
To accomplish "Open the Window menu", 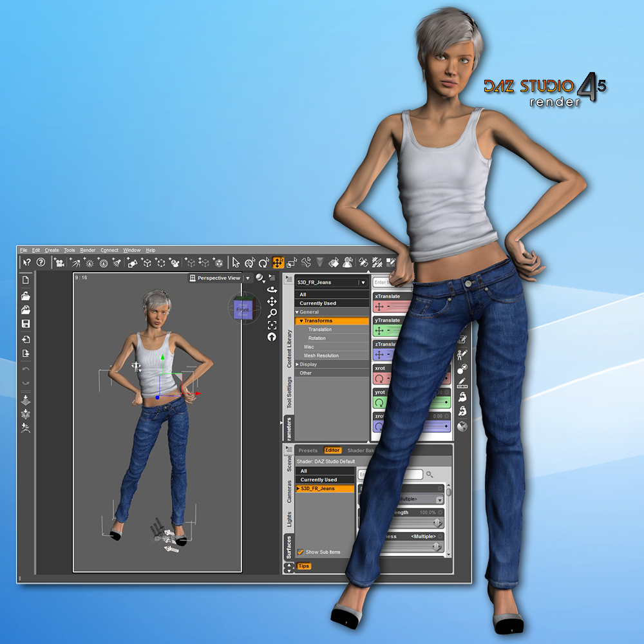I will [132, 250].
